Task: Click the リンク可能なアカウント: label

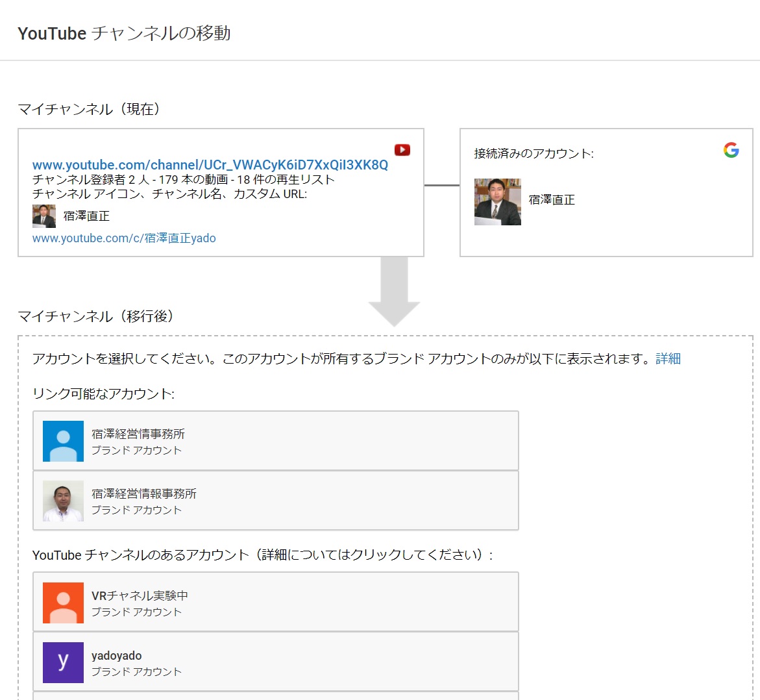Action: tap(103, 394)
